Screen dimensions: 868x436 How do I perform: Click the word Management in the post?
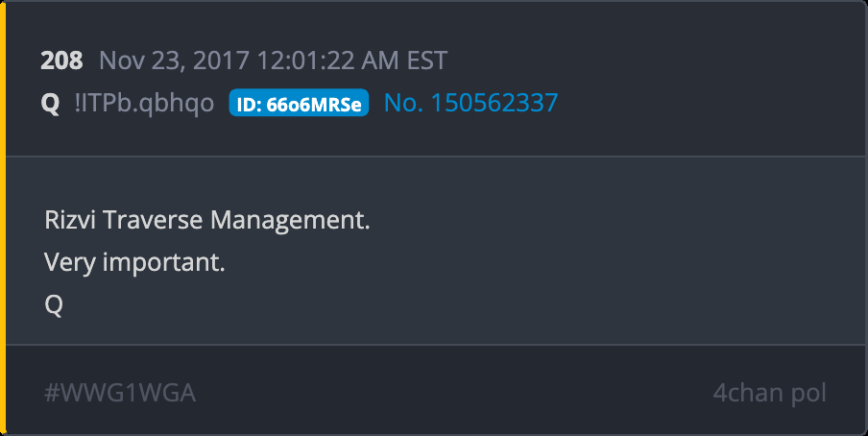(290, 221)
